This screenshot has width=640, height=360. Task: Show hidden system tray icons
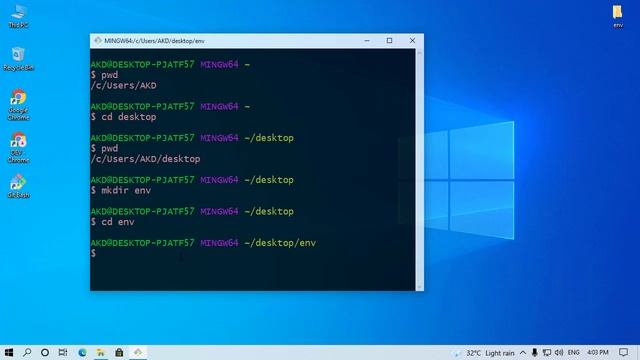pyautogui.click(x=523, y=353)
